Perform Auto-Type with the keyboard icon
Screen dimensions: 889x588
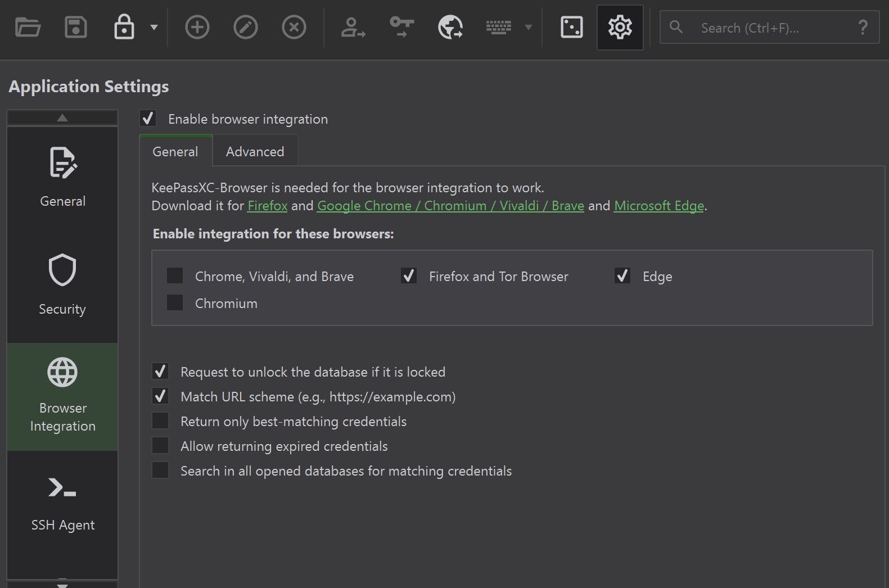499,27
